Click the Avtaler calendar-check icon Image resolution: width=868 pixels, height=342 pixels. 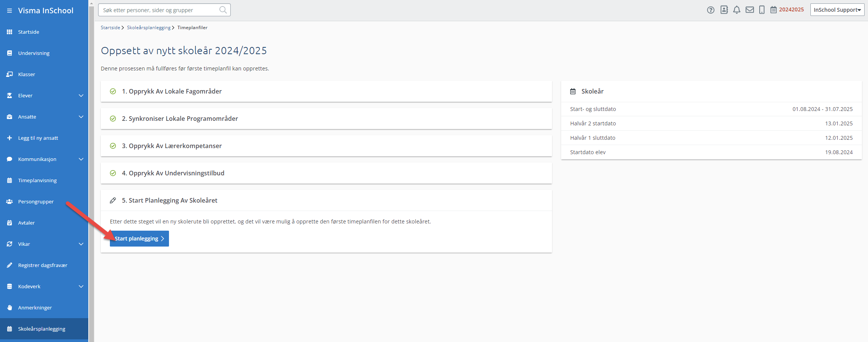pos(9,223)
